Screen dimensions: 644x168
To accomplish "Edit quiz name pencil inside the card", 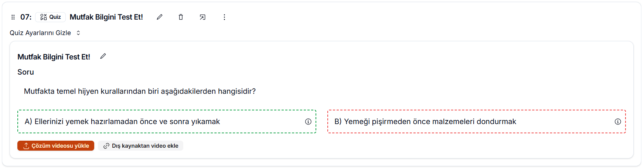I will [x=103, y=56].
